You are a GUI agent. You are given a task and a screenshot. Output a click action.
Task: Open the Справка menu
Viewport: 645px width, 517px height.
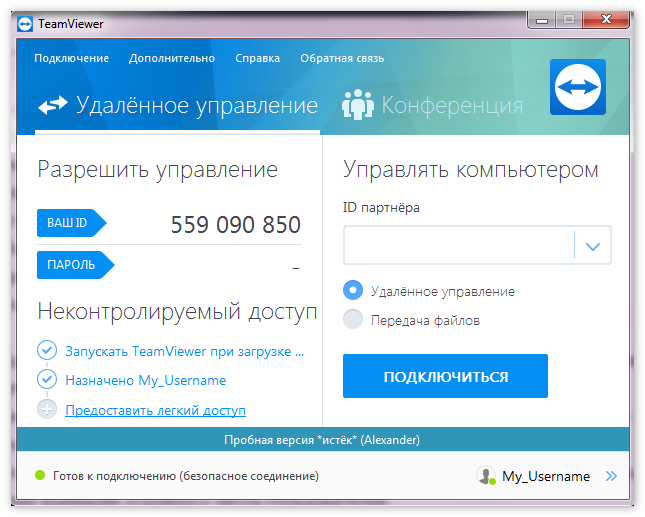coord(258,58)
